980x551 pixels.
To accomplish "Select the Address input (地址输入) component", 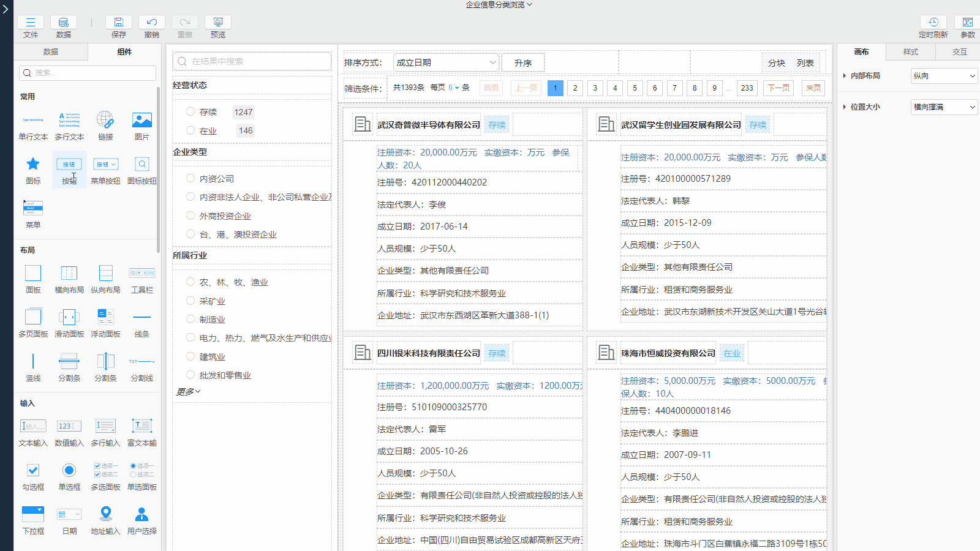I will coord(105,514).
